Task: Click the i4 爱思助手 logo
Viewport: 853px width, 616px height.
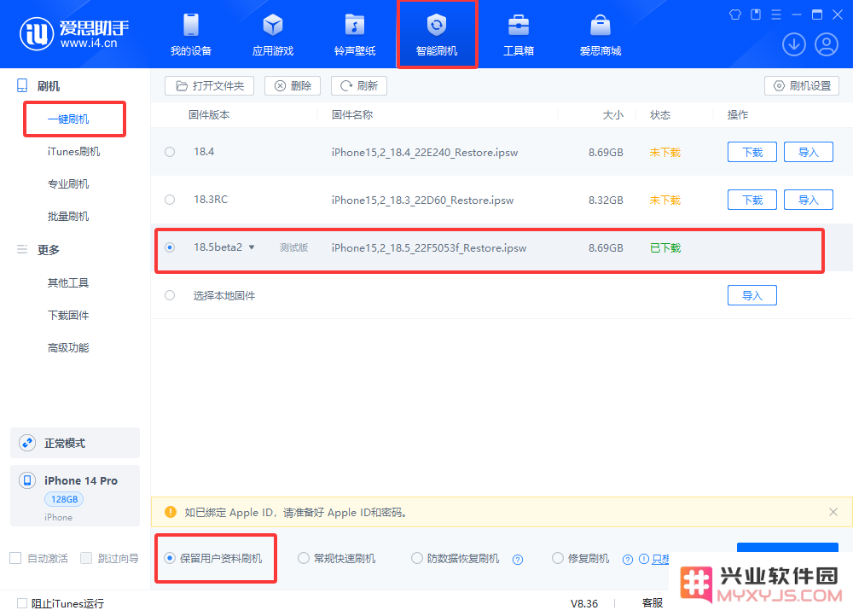Action: tap(74, 34)
